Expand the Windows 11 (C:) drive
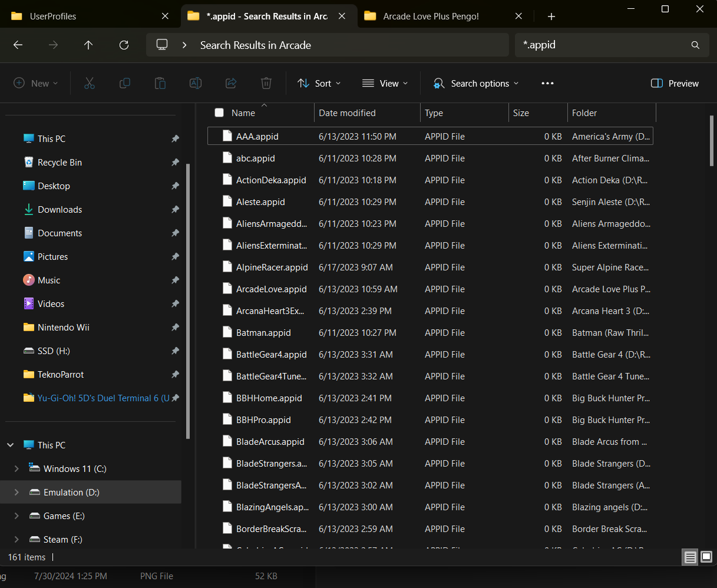The width and height of the screenshot is (717, 588). (x=16, y=468)
